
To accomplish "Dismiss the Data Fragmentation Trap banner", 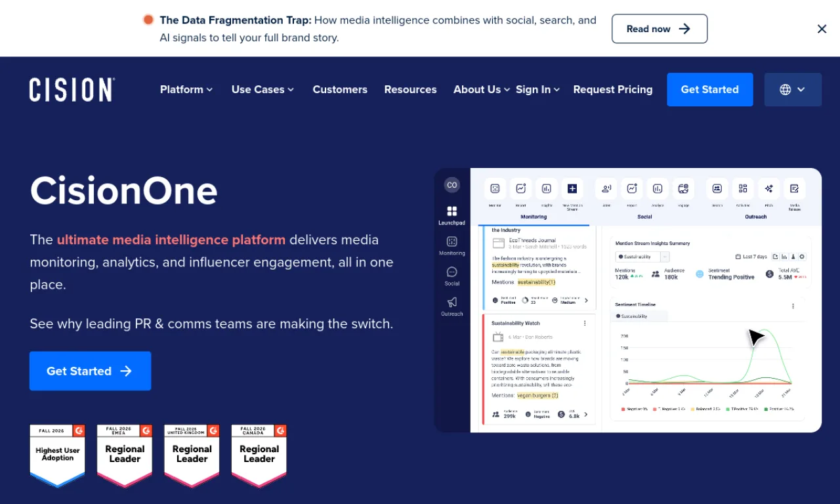I will (822, 29).
